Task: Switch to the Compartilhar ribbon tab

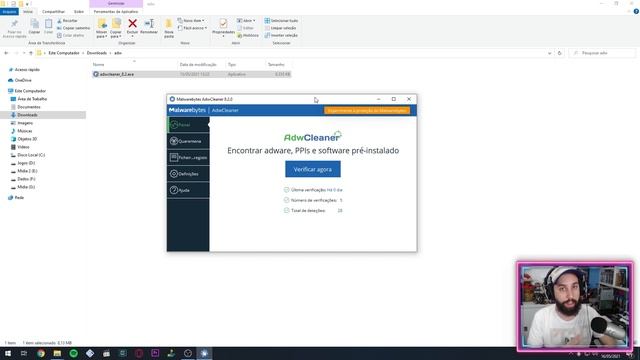Action: (x=53, y=11)
